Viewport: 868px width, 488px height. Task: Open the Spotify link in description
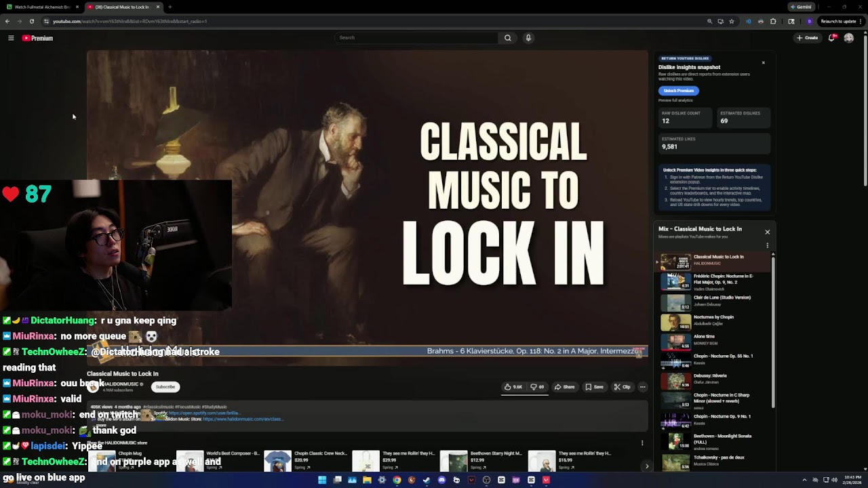point(203,413)
